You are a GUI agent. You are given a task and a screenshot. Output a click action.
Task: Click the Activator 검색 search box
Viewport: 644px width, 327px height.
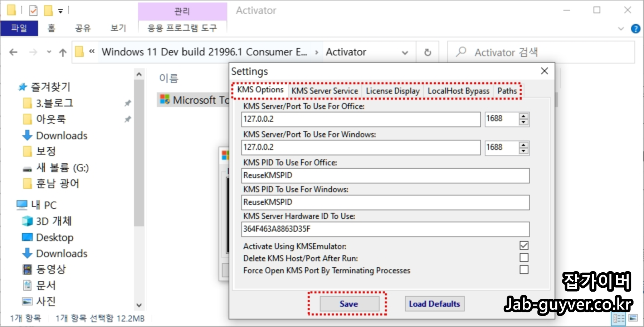click(541, 53)
